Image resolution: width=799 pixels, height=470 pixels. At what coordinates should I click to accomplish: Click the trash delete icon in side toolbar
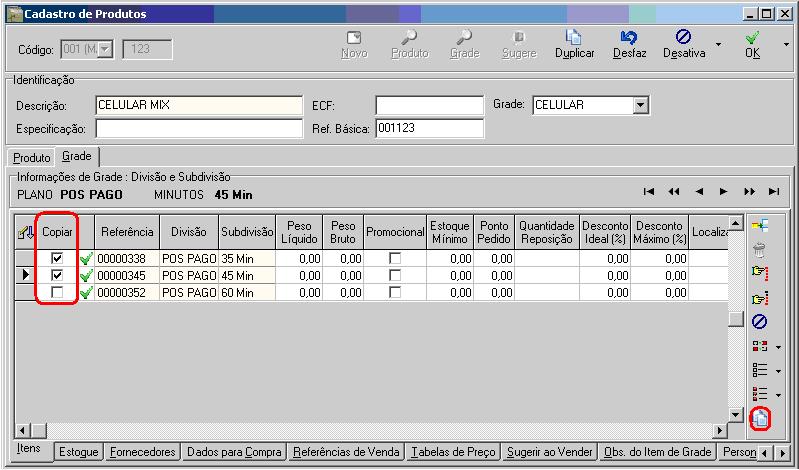tap(759, 250)
